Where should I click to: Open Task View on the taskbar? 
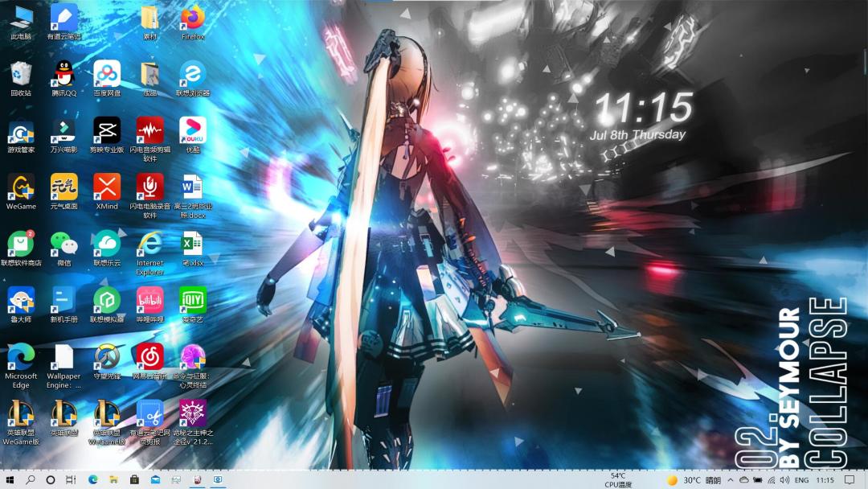pyautogui.click(x=71, y=479)
